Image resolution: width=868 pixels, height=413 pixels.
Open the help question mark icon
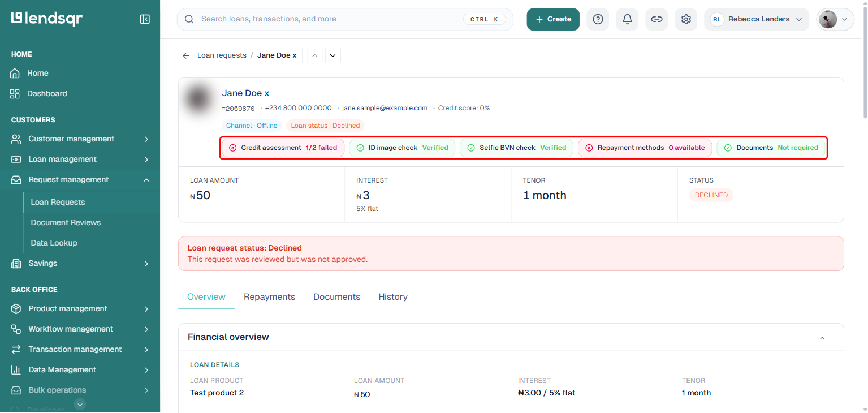(x=598, y=19)
